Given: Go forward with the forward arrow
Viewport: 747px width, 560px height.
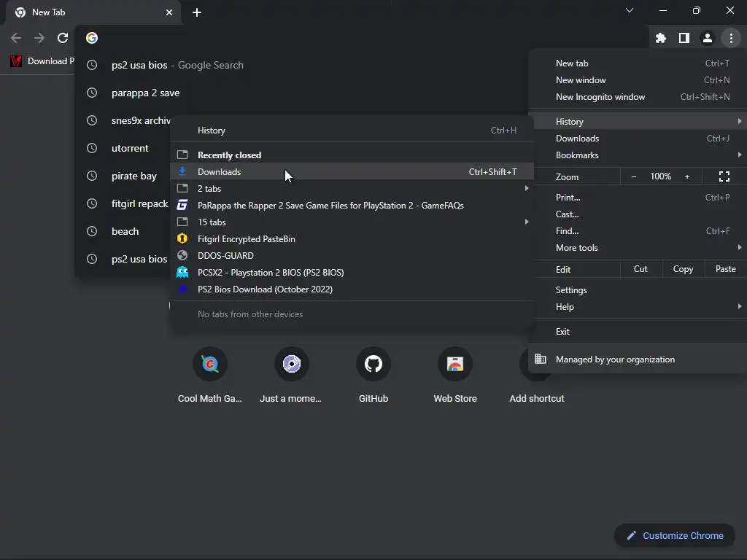Looking at the screenshot, I should (x=39, y=38).
